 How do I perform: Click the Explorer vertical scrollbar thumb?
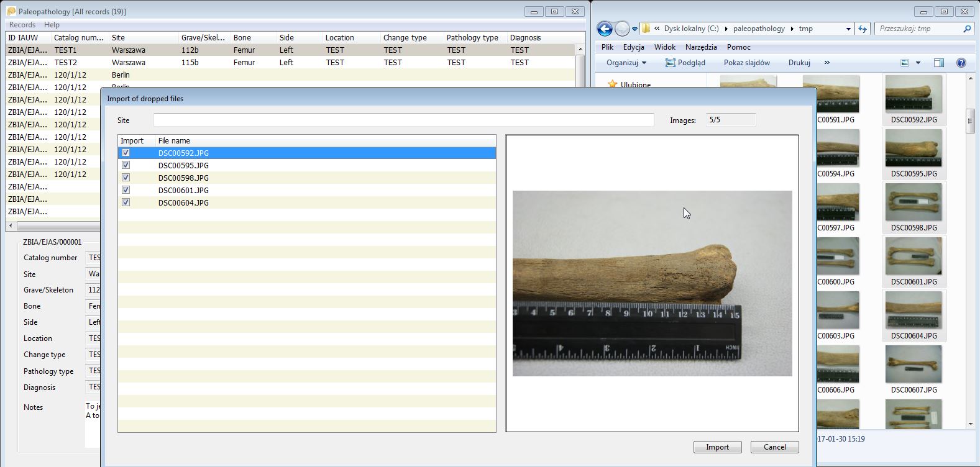970,120
